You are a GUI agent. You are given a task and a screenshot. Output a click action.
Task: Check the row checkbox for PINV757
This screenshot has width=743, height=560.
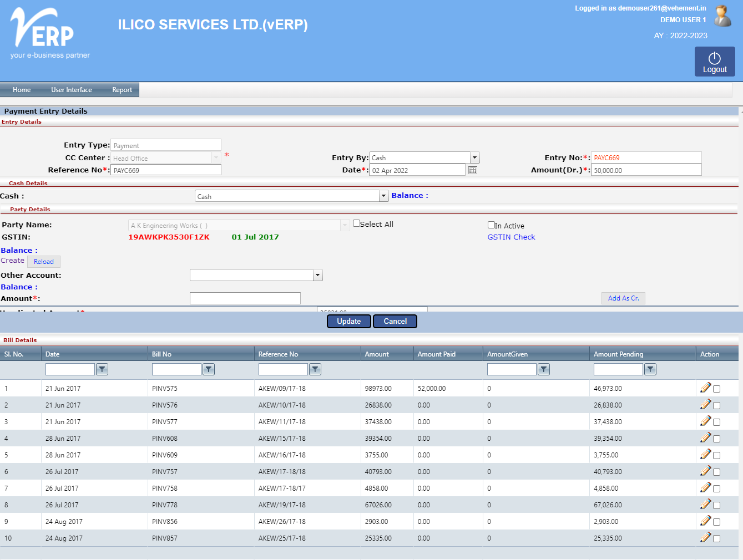(x=717, y=472)
